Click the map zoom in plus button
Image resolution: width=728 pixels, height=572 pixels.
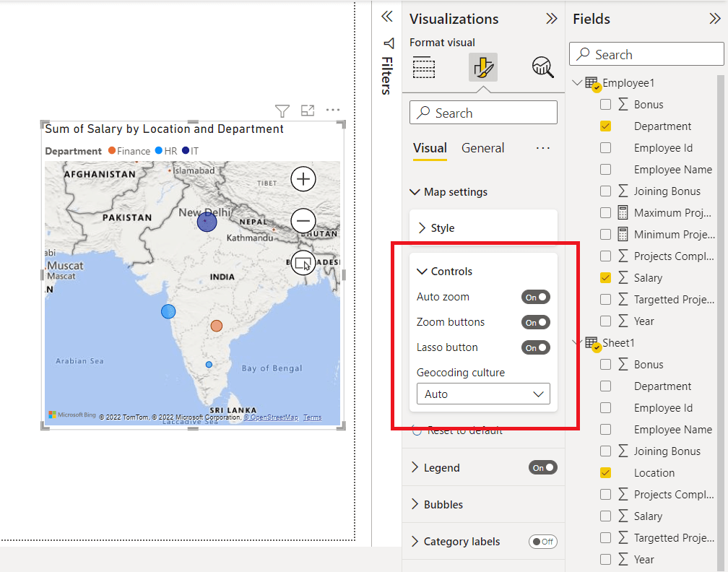pos(303,179)
